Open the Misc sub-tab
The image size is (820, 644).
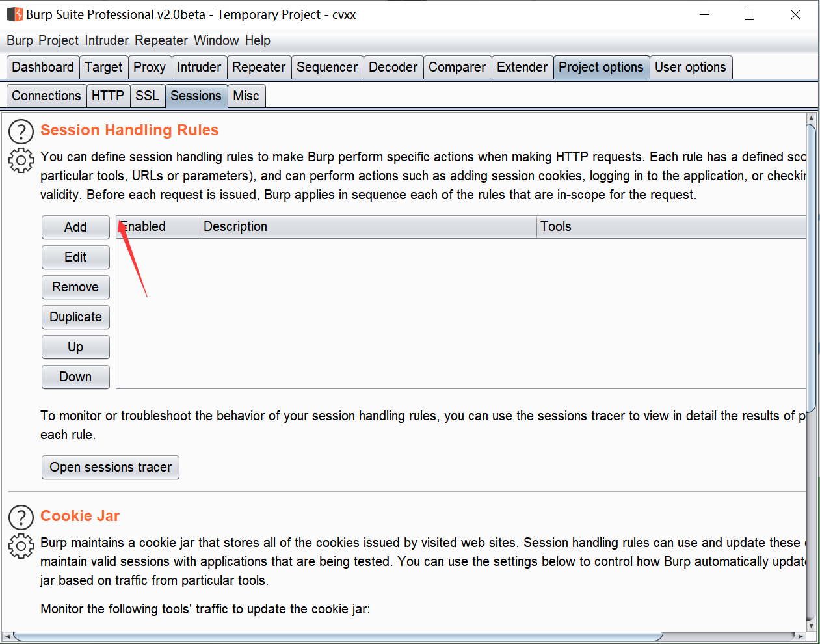point(246,96)
